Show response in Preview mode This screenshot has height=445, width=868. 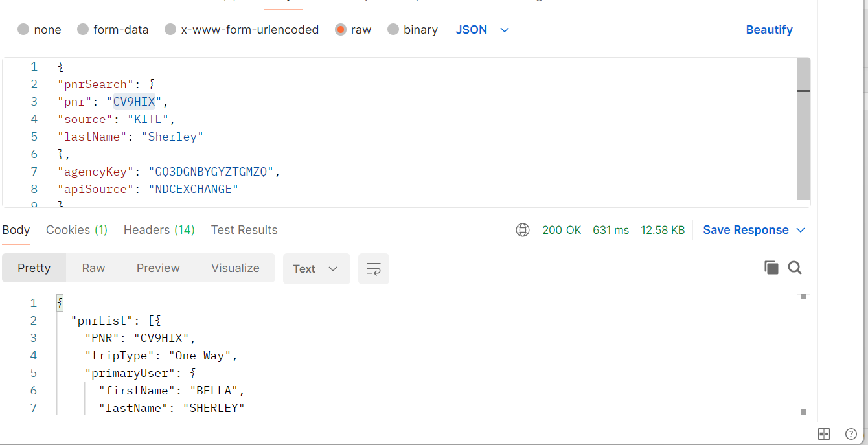[158, 268]
